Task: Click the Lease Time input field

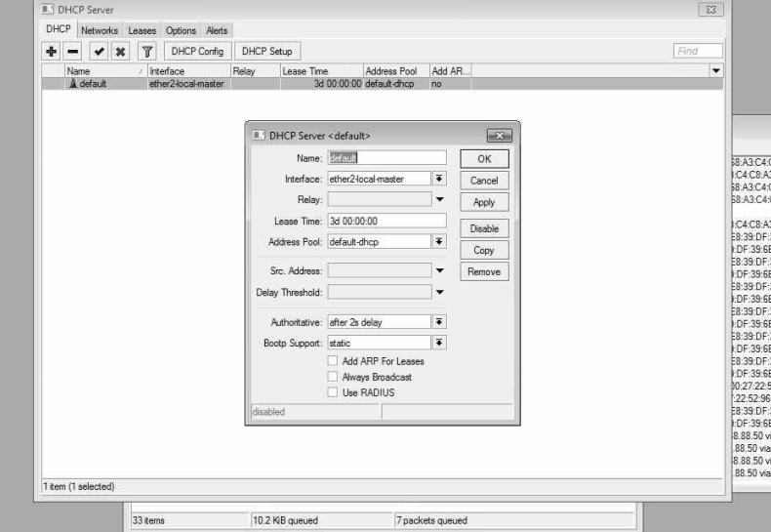Action: pos(387,221)
